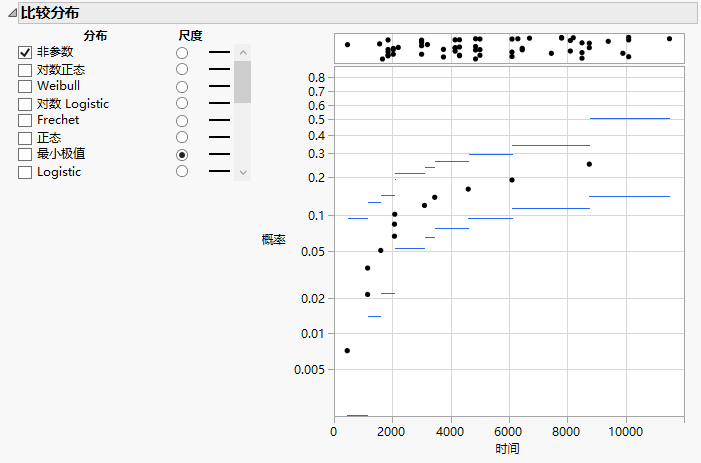Click the 概率 y-axis label

pyautogui.click(x=274, y=240)
